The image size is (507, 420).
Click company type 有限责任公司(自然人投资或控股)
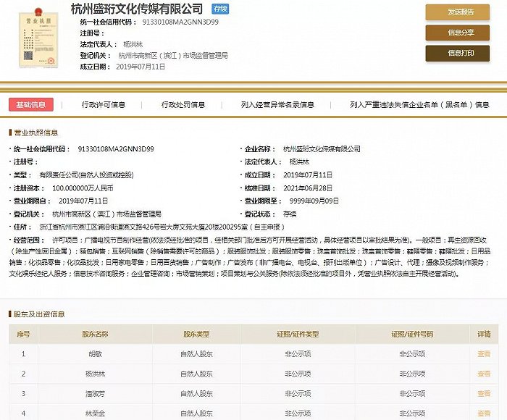[86, 175]
